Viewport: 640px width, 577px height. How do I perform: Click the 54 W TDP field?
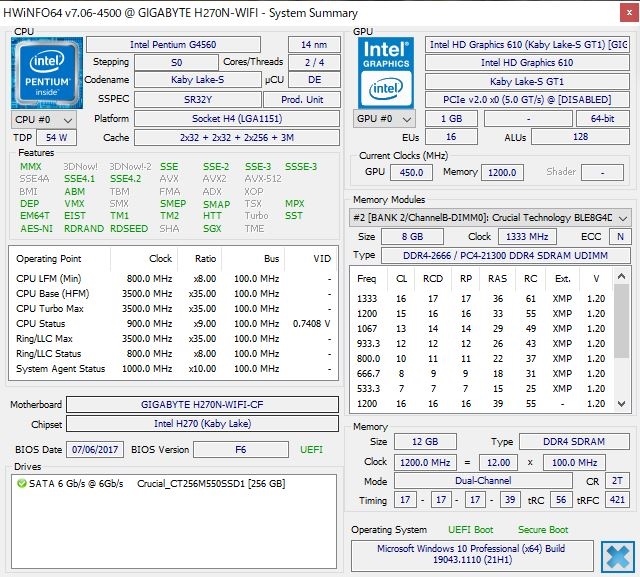click(56, 138)
